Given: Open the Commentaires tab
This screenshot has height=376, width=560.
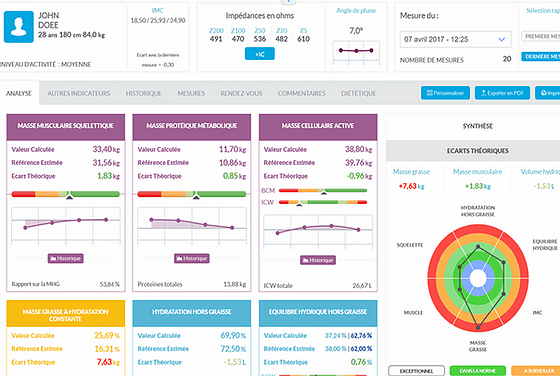Looking at the screenshot, I should coord(301,93).
